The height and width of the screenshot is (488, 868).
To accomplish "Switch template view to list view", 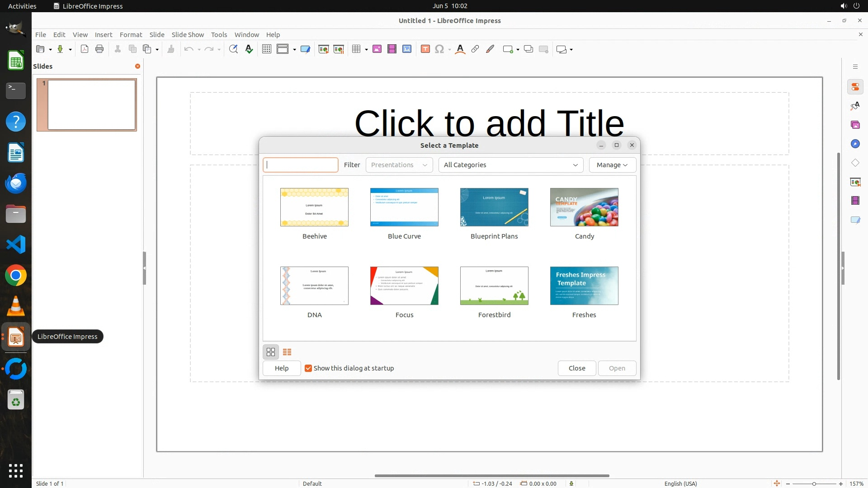I will click(x=287, y=352).
